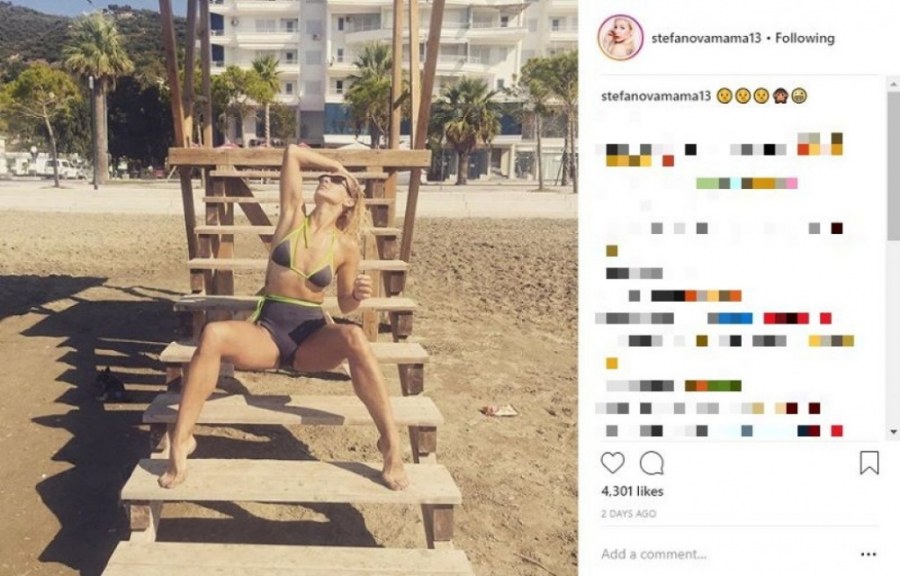This screenshot has height=576, width=900.
Task: Open the three-dot more options menu
Action: tap(868, 554)
